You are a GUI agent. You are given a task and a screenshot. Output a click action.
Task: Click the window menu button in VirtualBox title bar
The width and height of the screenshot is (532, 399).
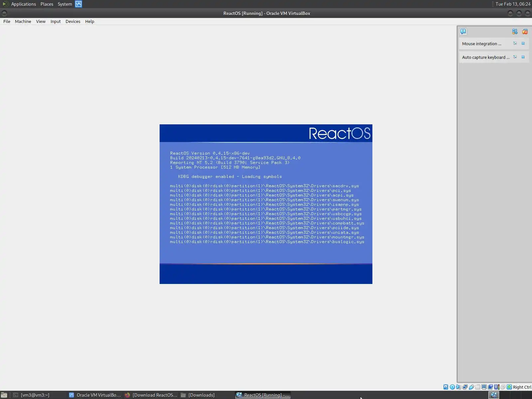[x=4, y=13]
